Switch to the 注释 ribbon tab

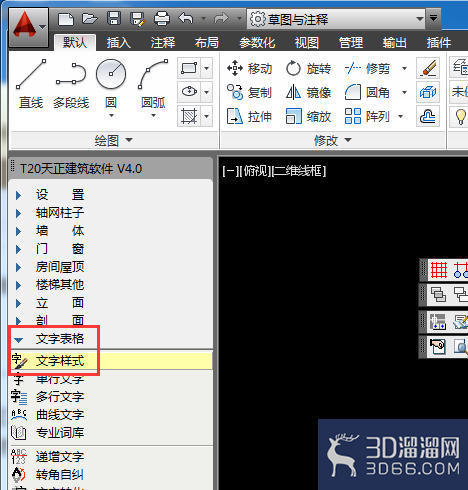(x=163, y=43)
